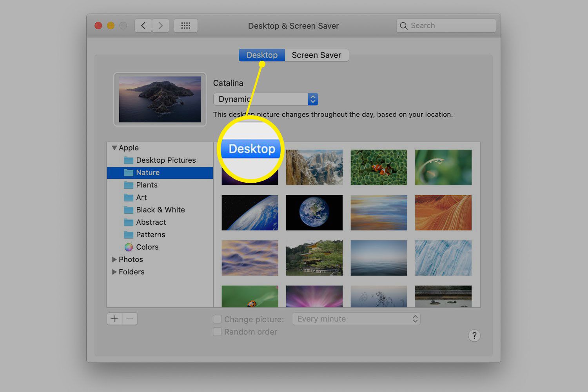Select Desktop Pictures in the sidebar

point(166,160)
